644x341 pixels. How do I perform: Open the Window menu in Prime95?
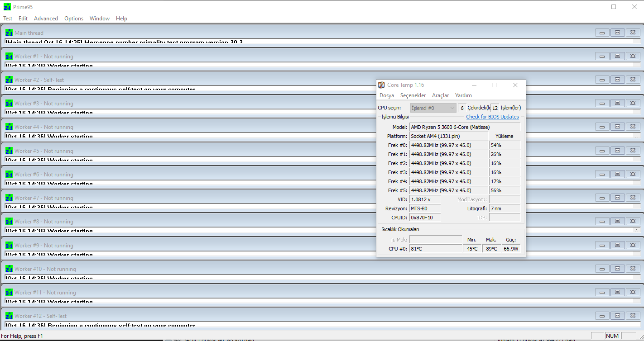click(100, 19)
